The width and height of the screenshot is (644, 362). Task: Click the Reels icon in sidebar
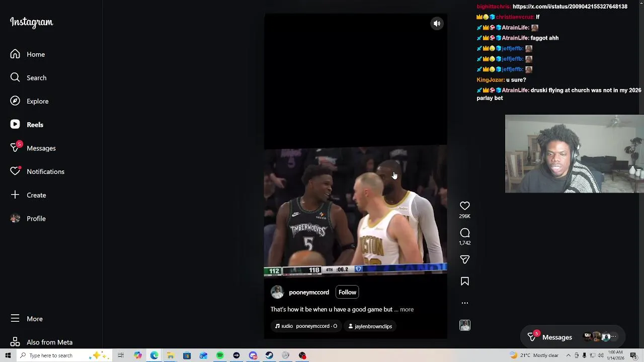(15, 125)
